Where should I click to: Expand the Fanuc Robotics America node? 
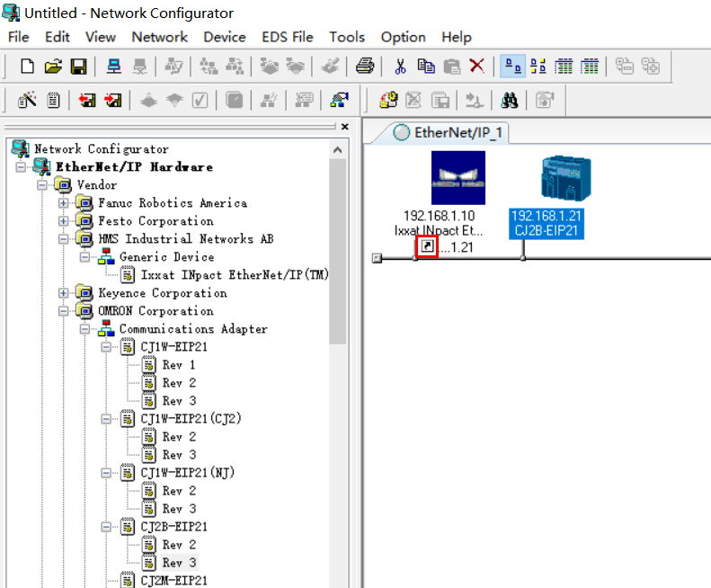pyautogui.click(x=64, y=203)
